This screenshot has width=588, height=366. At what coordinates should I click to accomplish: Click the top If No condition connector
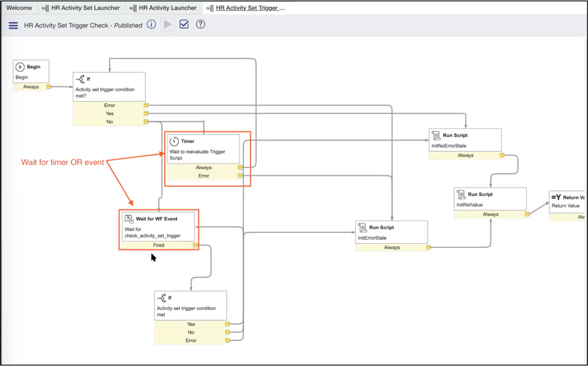(146, 122)
